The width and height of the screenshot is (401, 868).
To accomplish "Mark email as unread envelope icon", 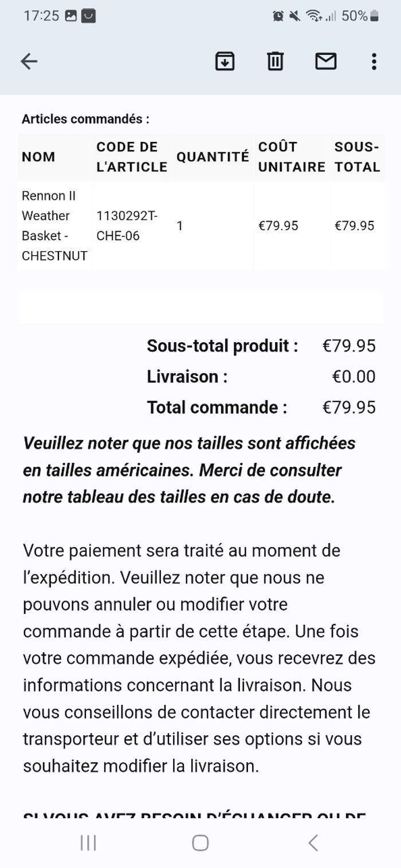I will coord(325,61).
